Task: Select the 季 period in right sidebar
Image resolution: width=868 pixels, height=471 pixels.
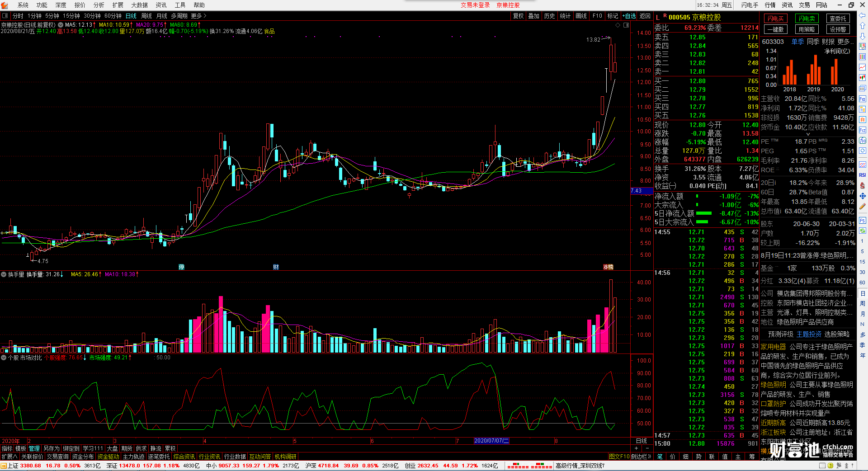Action: click(863, 345)
